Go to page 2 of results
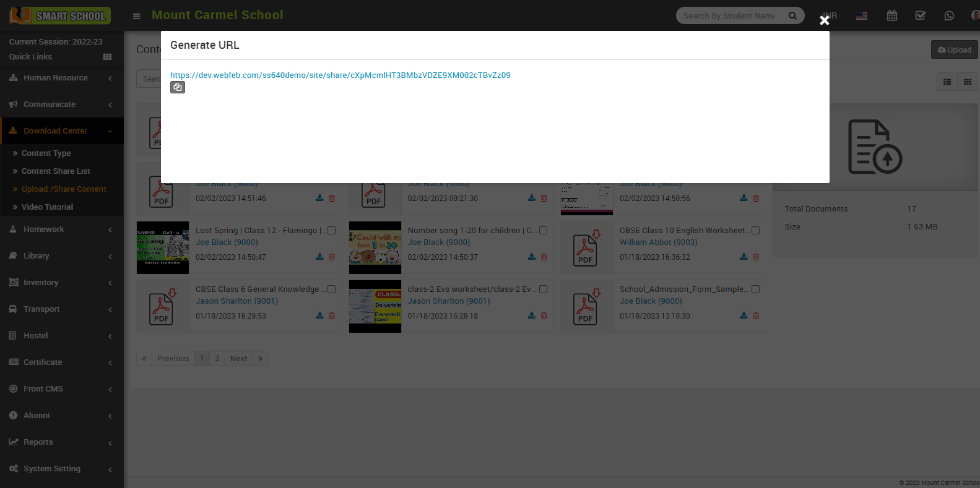This screenshot has height=488, width=980. click(x=217, y=359)
